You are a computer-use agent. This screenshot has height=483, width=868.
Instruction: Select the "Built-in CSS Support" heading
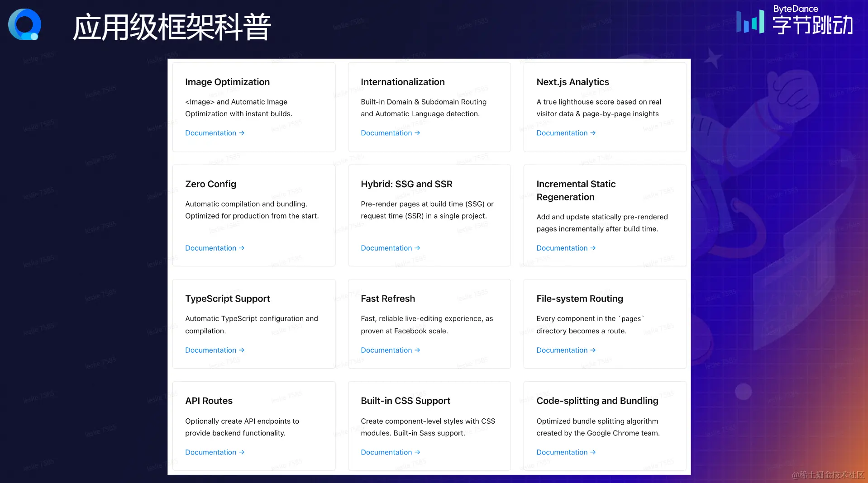tap(405, 401)
